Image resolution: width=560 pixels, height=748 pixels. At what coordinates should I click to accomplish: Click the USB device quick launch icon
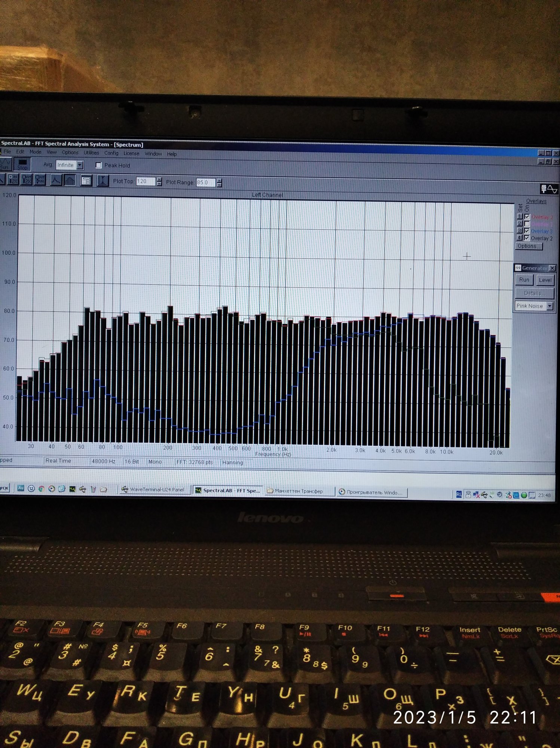coord(83,489)
